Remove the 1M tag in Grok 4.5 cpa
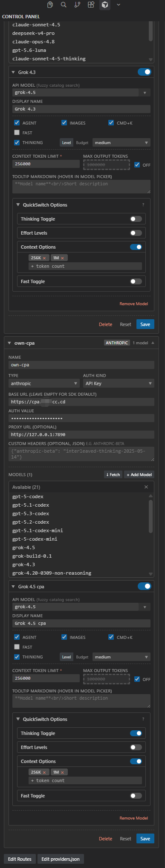This screenshot has height=868, width=165. [x=62, y=772]
